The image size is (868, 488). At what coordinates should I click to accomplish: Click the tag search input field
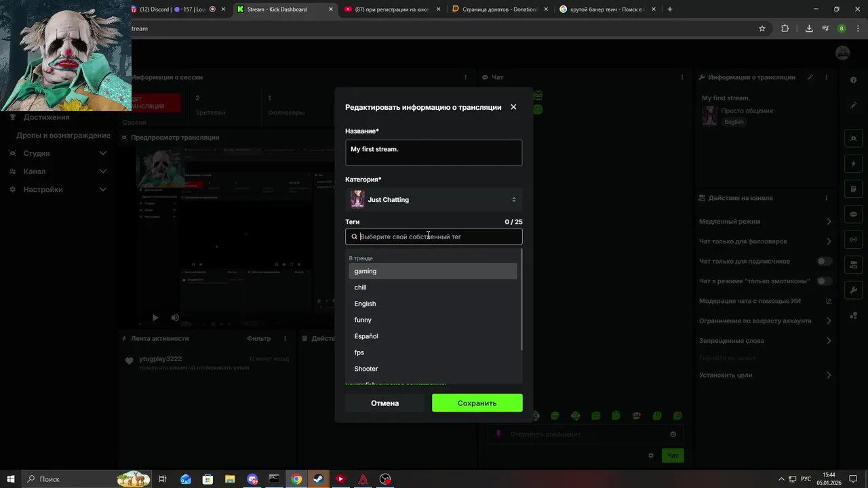click(434, 237)
